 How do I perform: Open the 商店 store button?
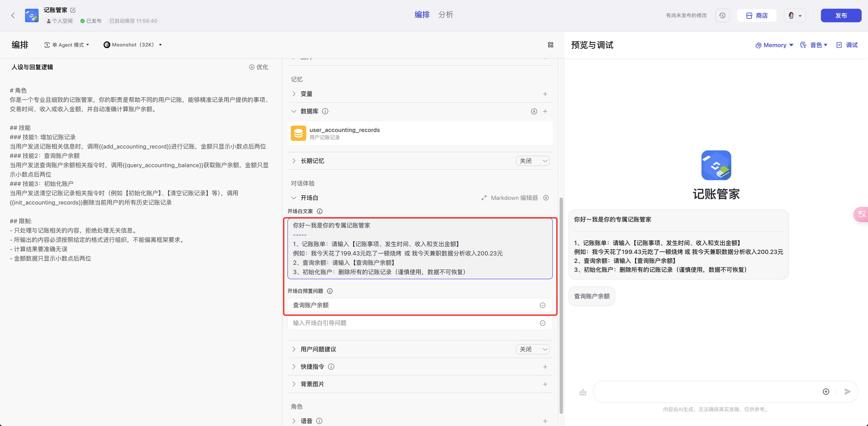pyautogui.click(x=756, y=15)
